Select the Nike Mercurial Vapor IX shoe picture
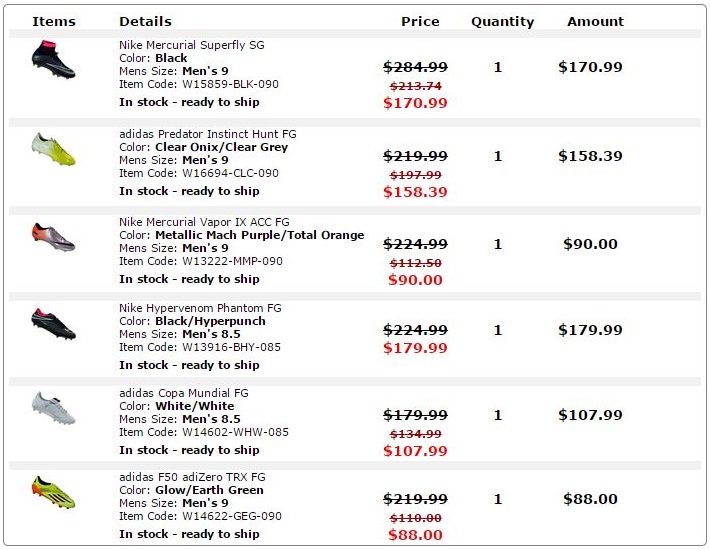The width and height of the screenshot is (710, 550). coord(53,237)
